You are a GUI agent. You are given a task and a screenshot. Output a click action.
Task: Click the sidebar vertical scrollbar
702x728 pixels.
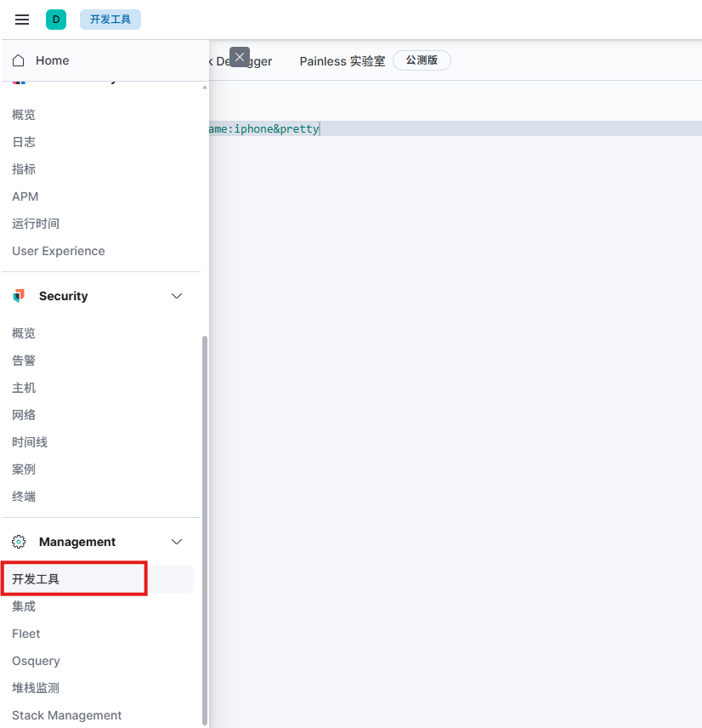pos(204,527)
